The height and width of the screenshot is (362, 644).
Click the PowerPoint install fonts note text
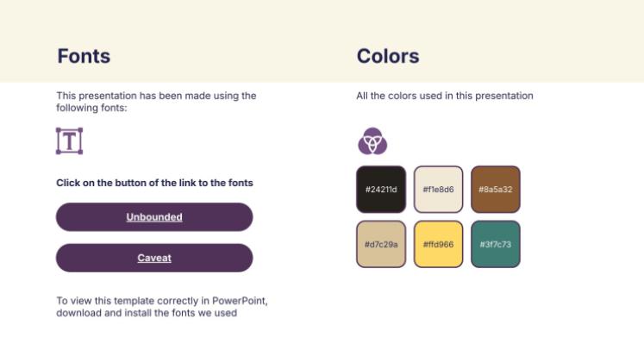162,307
